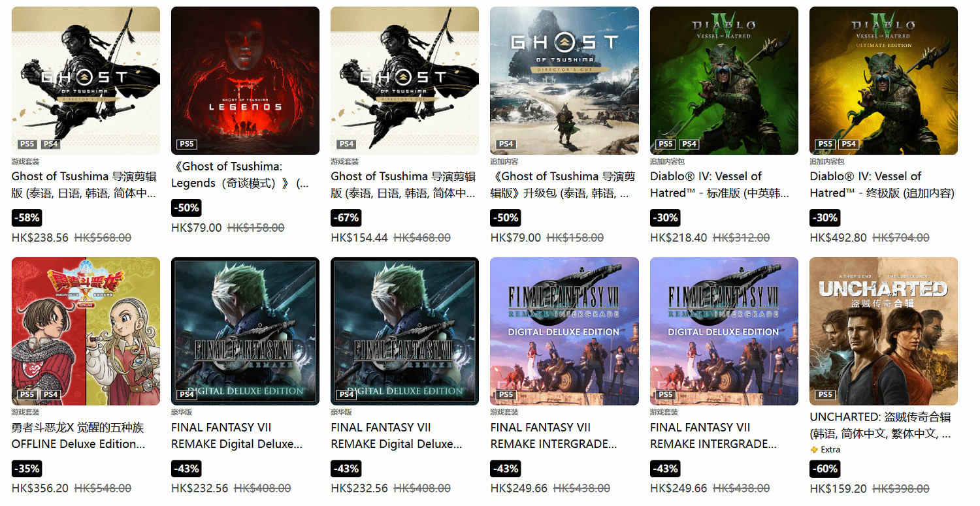980x506 pixels.
Task: Open UNCHARTED 盗贼传奇合辑 title link
Action: (x=881, y=425)
